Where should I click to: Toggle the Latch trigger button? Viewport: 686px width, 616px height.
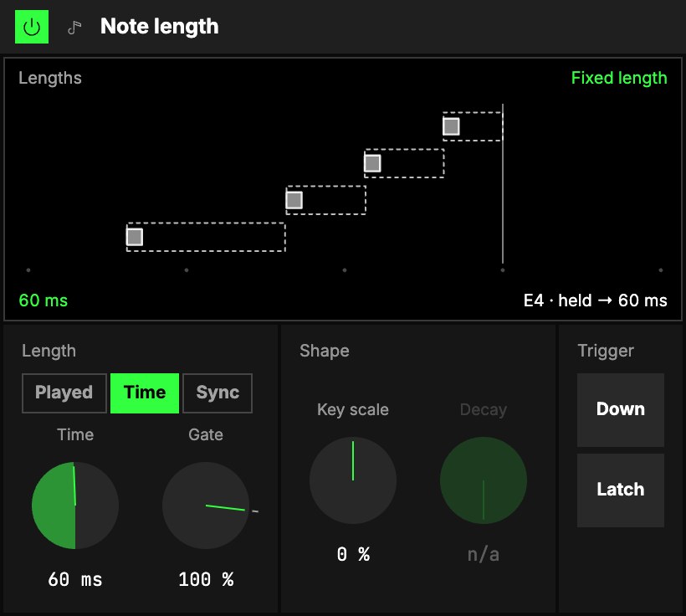pos(621,490)
